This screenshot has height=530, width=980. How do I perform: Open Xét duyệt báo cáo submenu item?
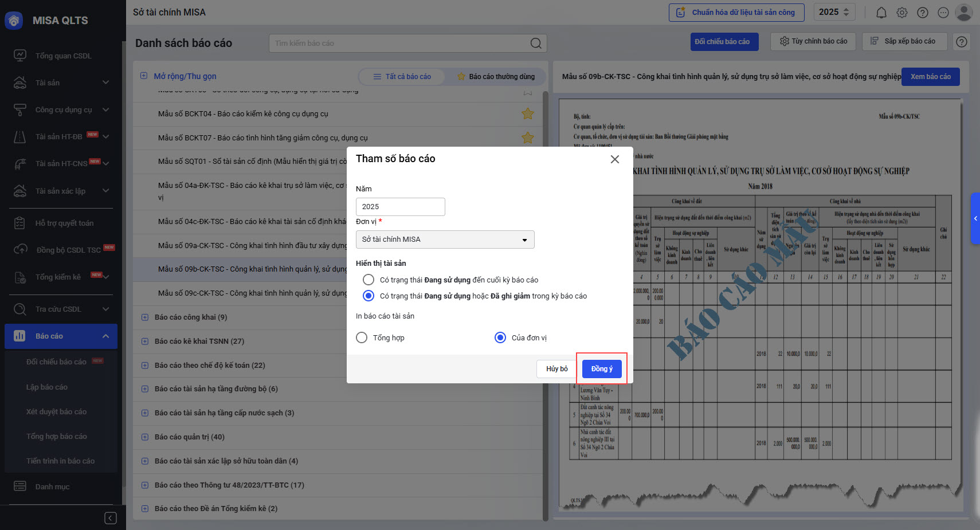click(56, 411)
